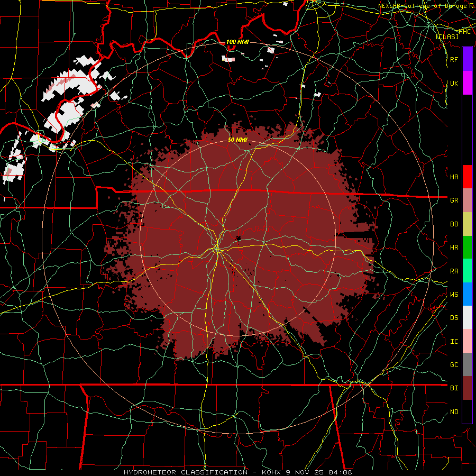
Task: Click the magenta UK color swatch in legend
Action: coord(467,83)
